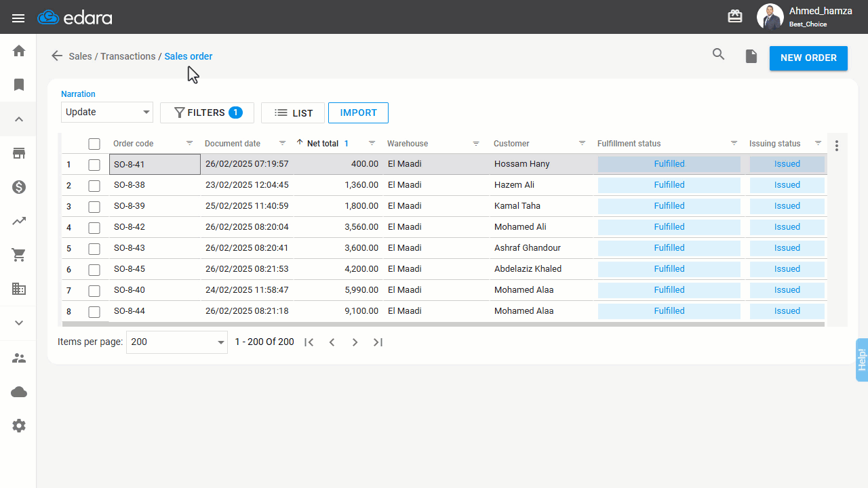Open the settings gear sidebar icon
Screen dimensions: 868x488
point(19,426)
